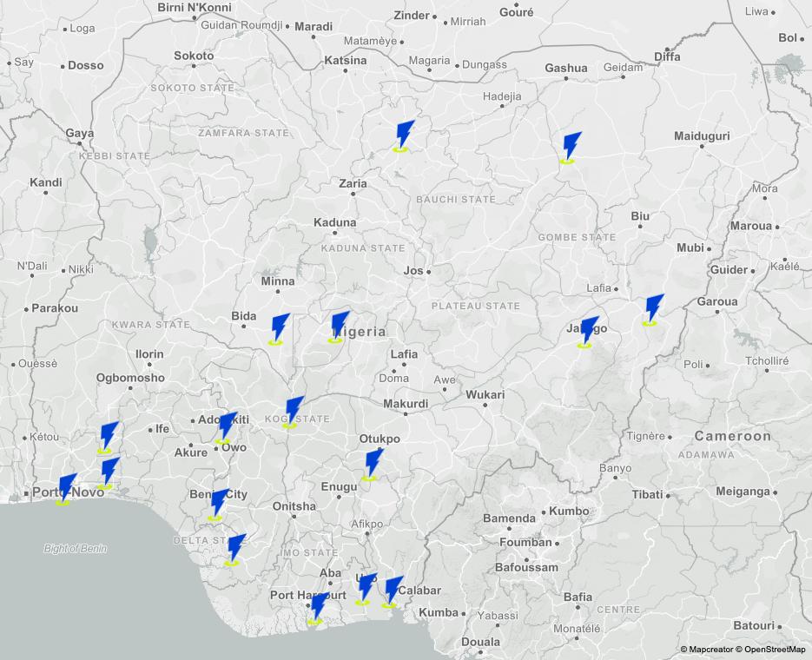Click the Maiduguri city label

(702, 136)
